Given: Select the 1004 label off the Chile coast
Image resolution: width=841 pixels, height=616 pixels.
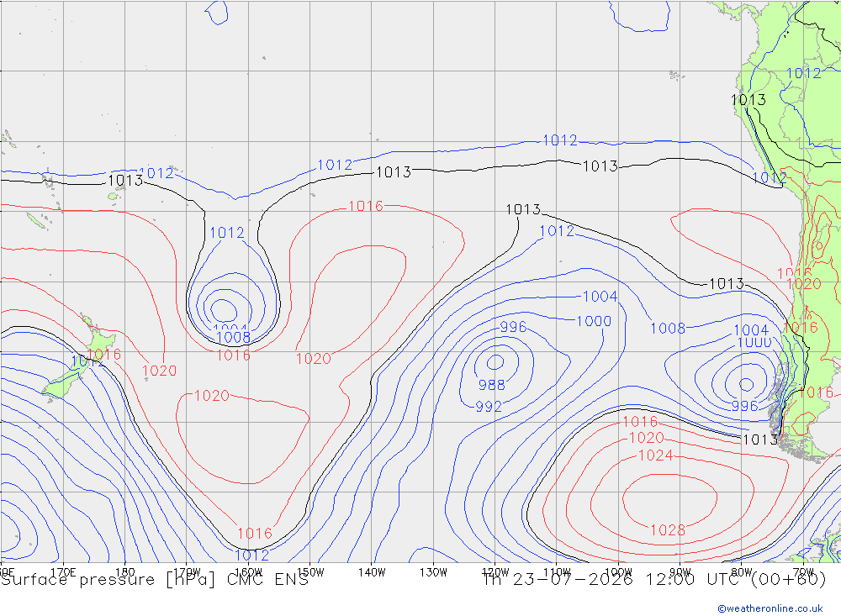Looking at the screenshot, I should [751, 329].
